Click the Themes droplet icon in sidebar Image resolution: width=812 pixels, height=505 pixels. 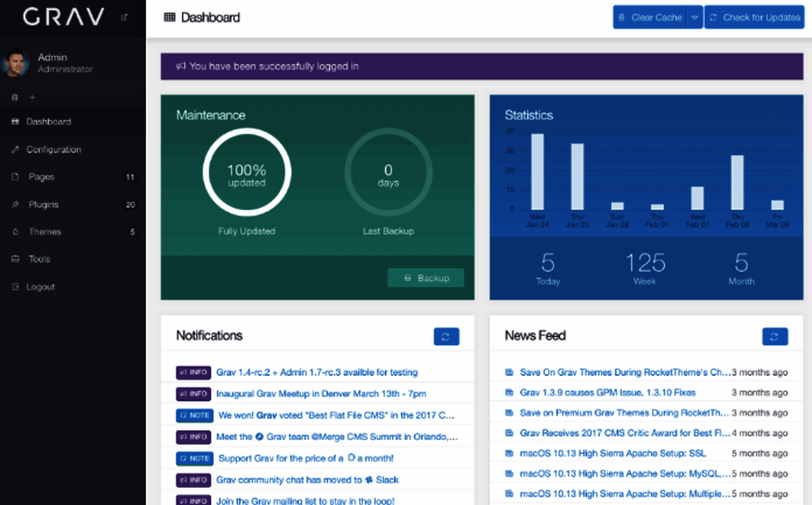click(15, 232)
